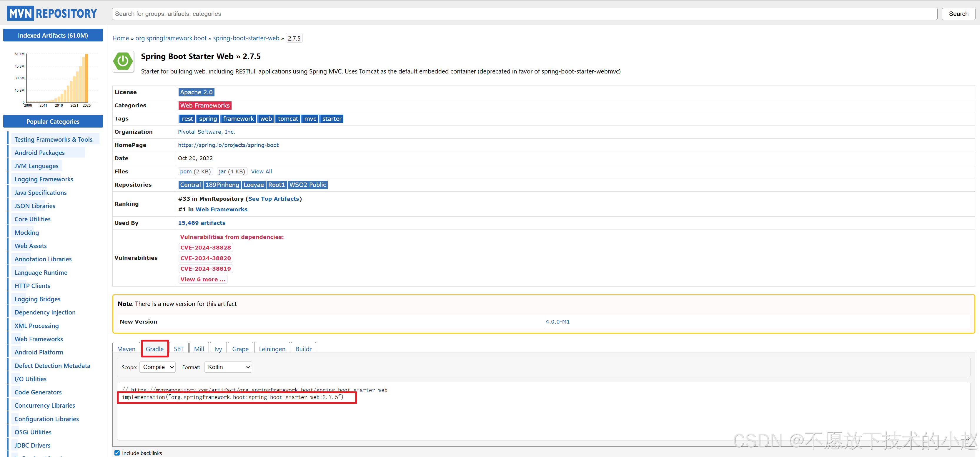Open CVE-2024-38828 vulnerability
The image size is (980, 457).
(205, 247)
